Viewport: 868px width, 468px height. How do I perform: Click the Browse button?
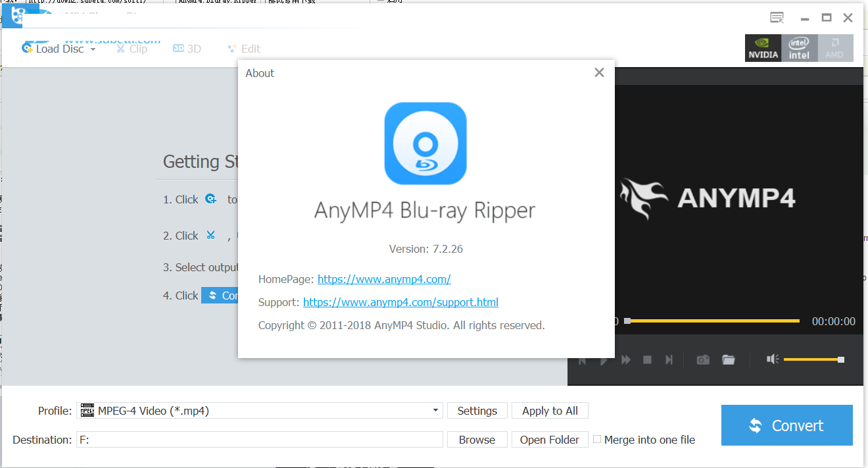(x=477, y=440)
